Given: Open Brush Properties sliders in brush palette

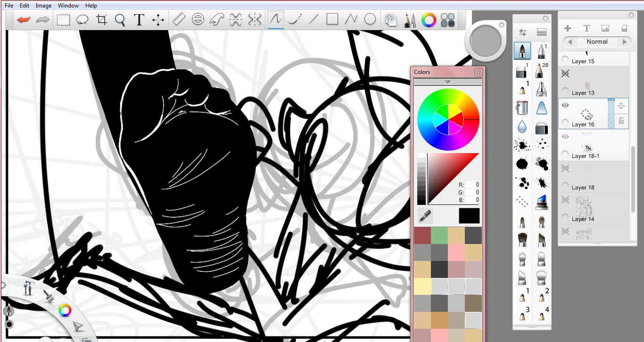Looking at the screenshot, I should pyautogui.click(x=522, y=33).
